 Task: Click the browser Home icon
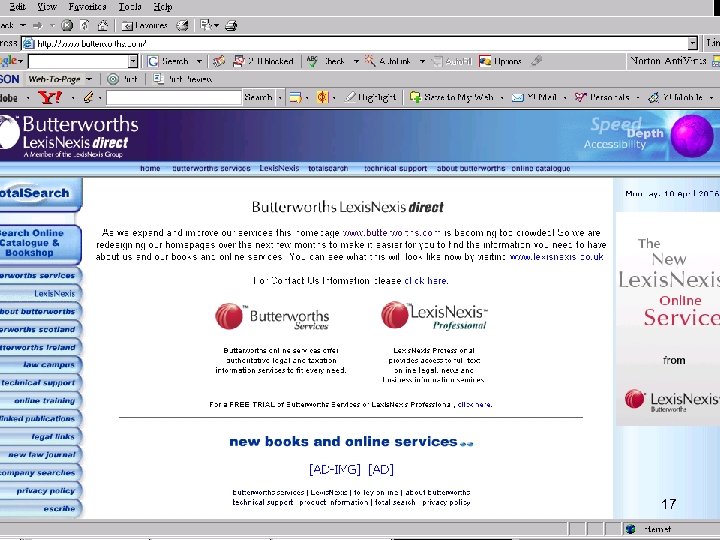click(103, 25)
